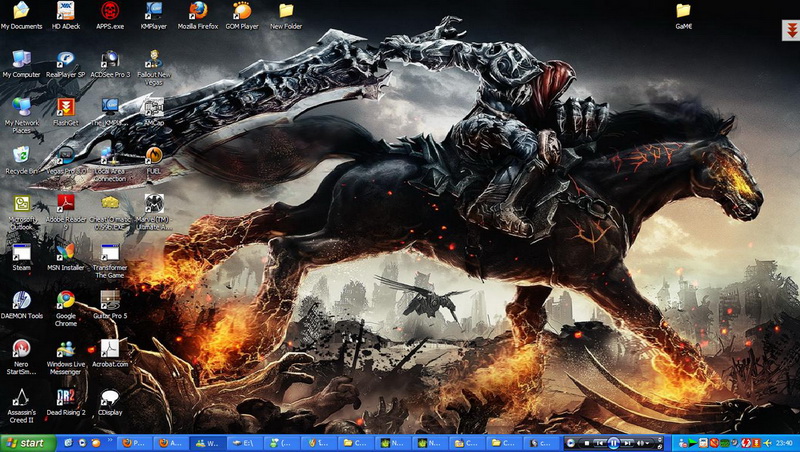The width and height of the screenshot is (800, 452).
Task: Open the CDisplay shortcut
Action: [x=110, y=402]
